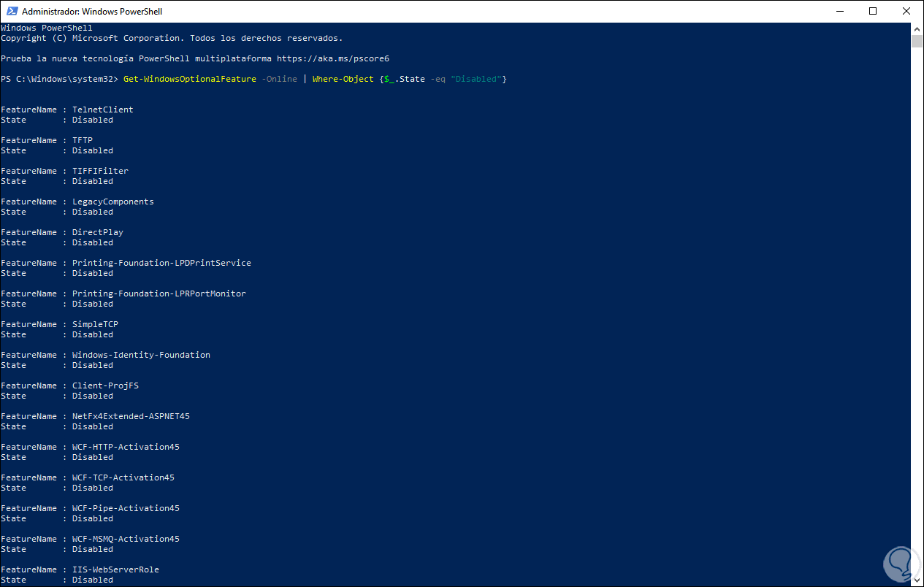Click the LegacyComponents feature name
The image size is (924, 587).
(112, 202)
